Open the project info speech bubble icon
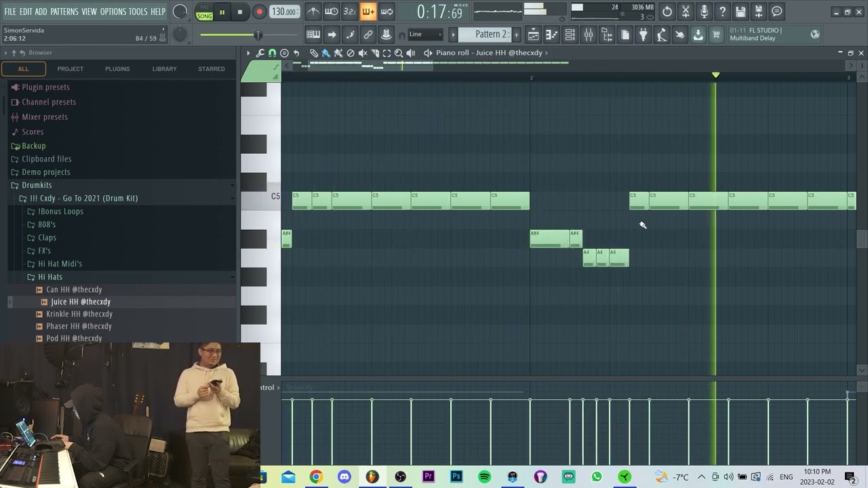This screenshot has height=488, width=868. coord(777,12)
